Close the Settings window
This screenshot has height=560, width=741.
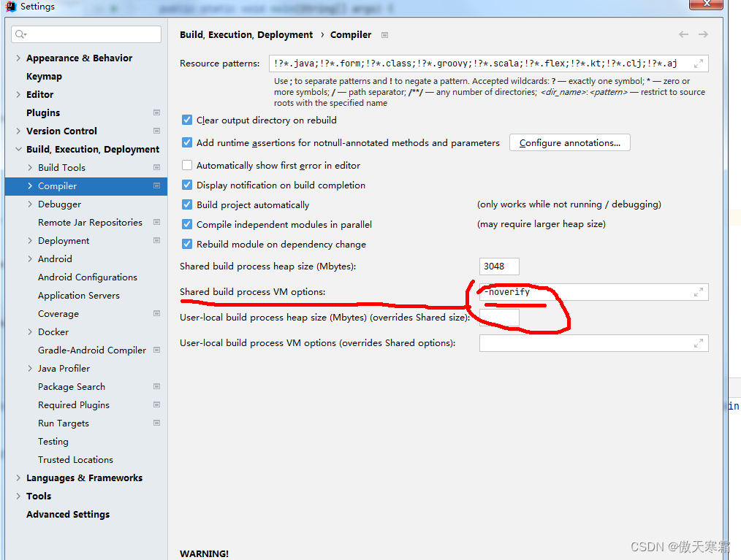click(706, 4)
